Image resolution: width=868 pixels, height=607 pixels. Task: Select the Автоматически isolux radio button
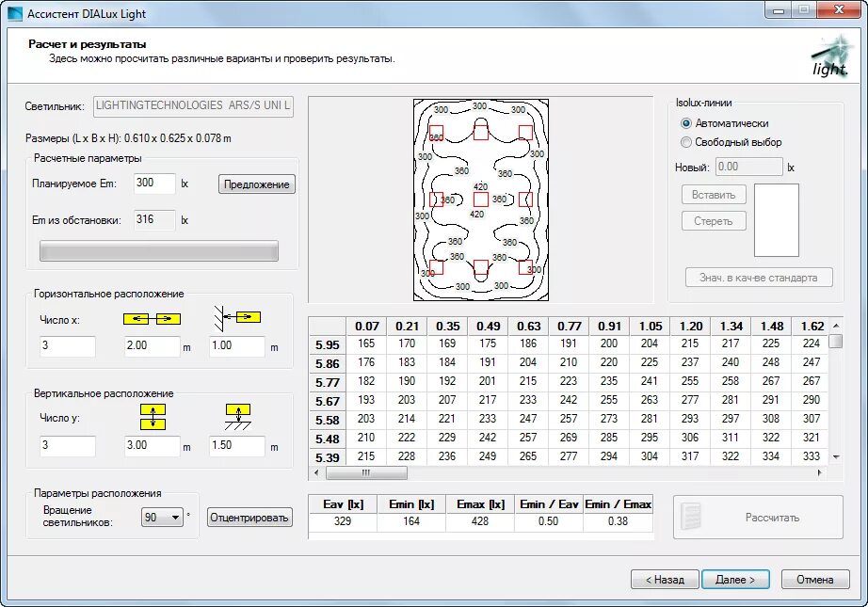(686, 123)
